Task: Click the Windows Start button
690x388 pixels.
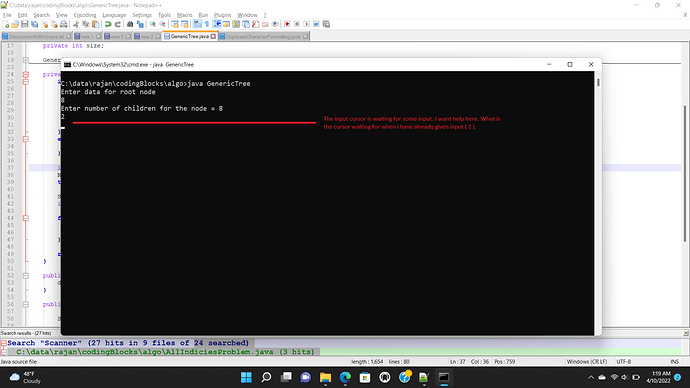Action: tap(246, 377)
